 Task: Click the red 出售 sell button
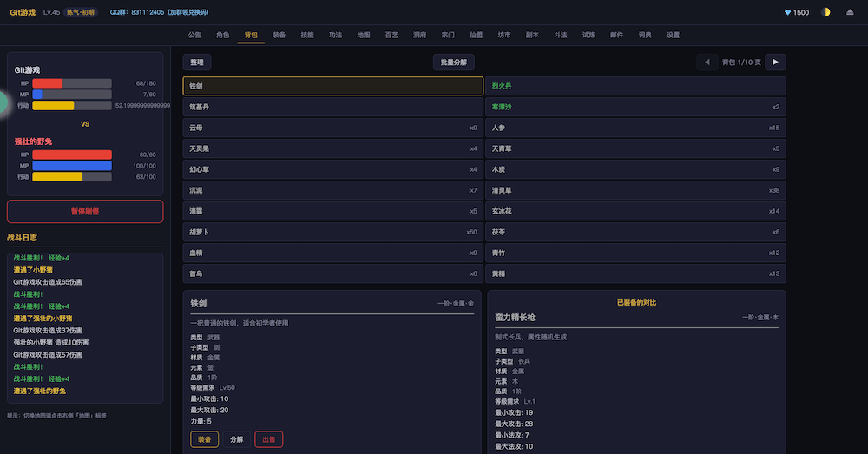[x=268, y=439]
